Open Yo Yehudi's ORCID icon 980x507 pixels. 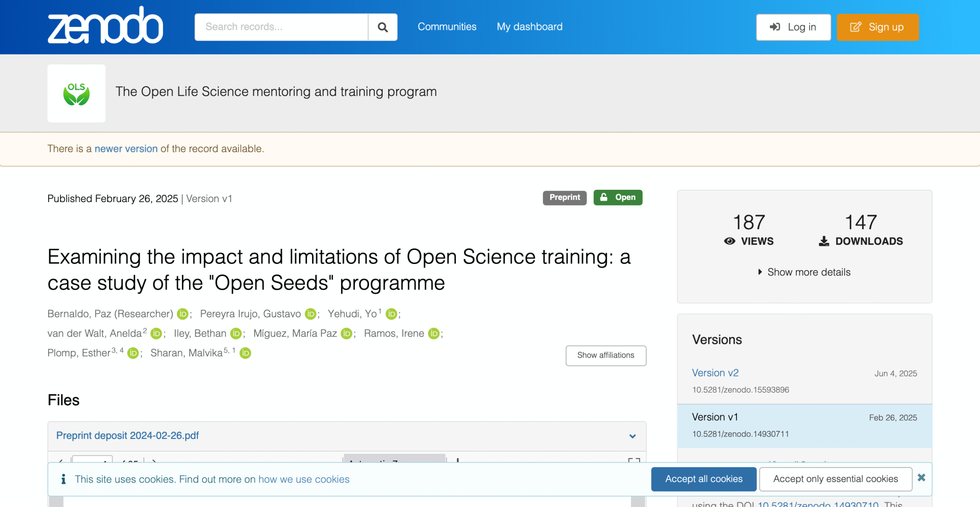(391, 314)
